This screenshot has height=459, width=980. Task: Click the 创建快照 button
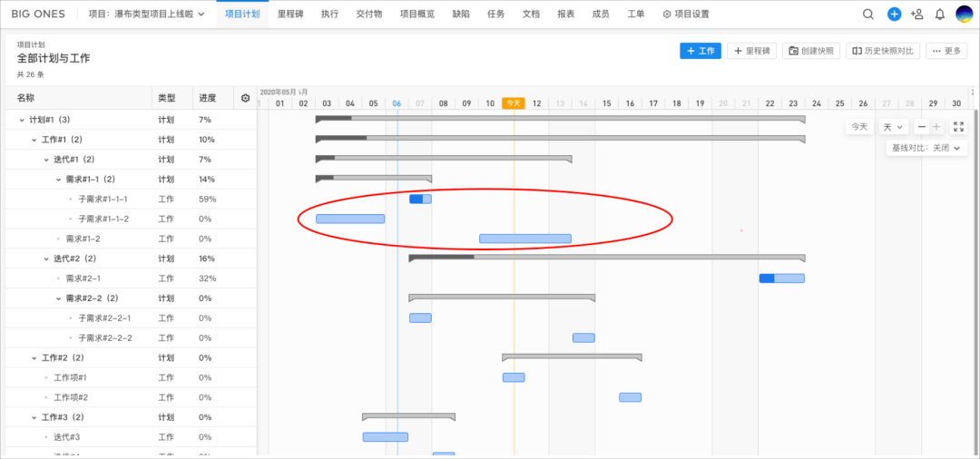811,51
